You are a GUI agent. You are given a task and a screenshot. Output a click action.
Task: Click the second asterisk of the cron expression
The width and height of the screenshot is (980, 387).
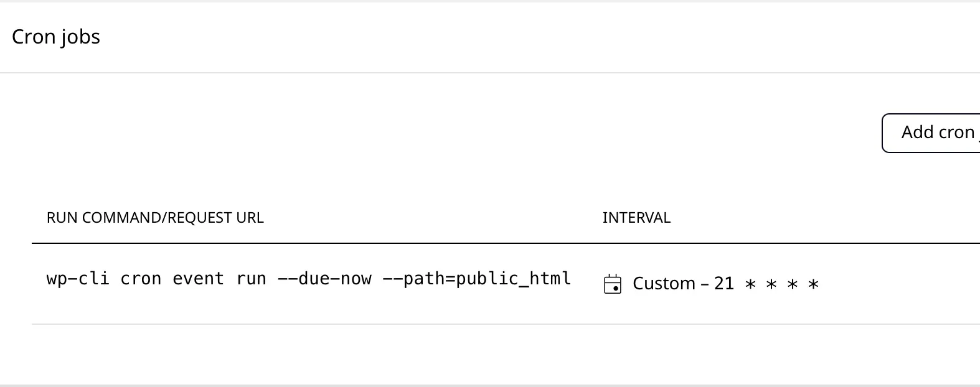coord(771,285)
